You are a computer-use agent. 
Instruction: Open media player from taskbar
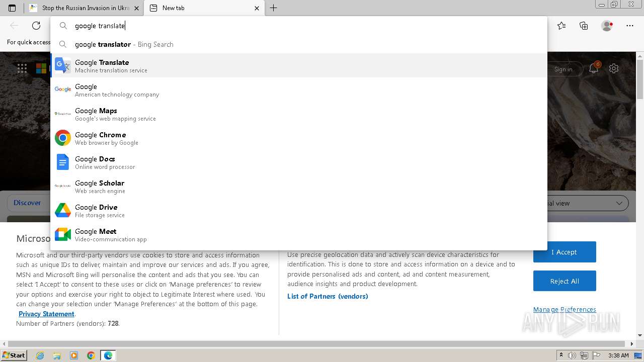pos(74,355)
